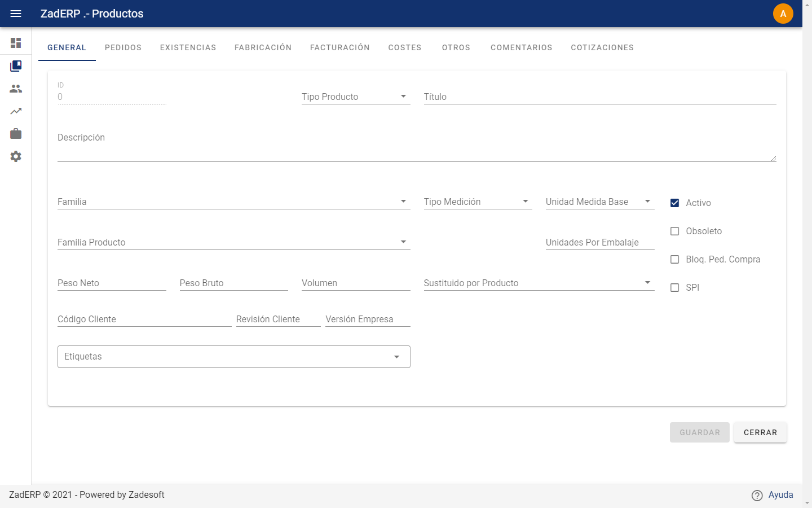Screen dimensions: 812x508
Task: Open the settings gear sidebar icon
Action: 16,156
